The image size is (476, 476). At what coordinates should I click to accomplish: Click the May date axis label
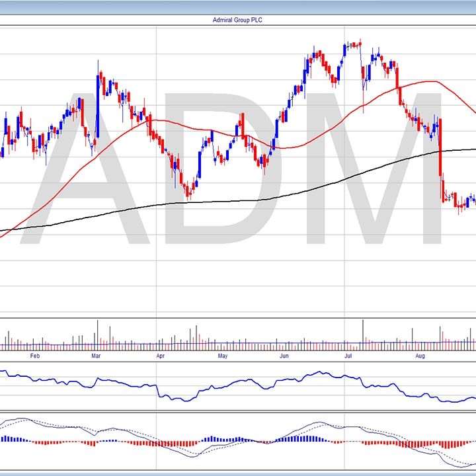(x=222, y=356)
